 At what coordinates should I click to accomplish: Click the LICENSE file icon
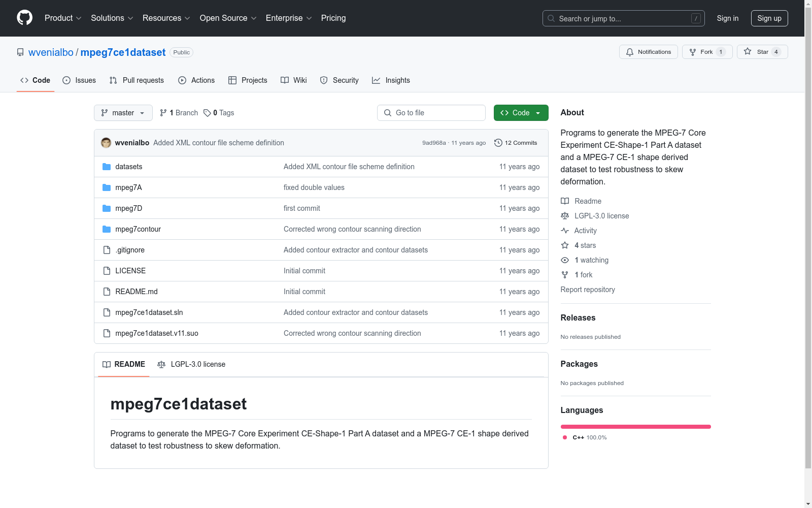[107, 271]
